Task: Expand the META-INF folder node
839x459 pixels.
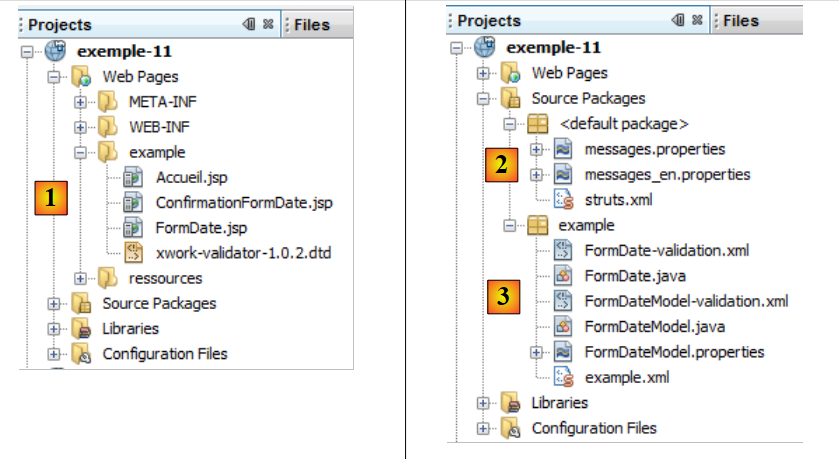Action: (x=81, y=102)
